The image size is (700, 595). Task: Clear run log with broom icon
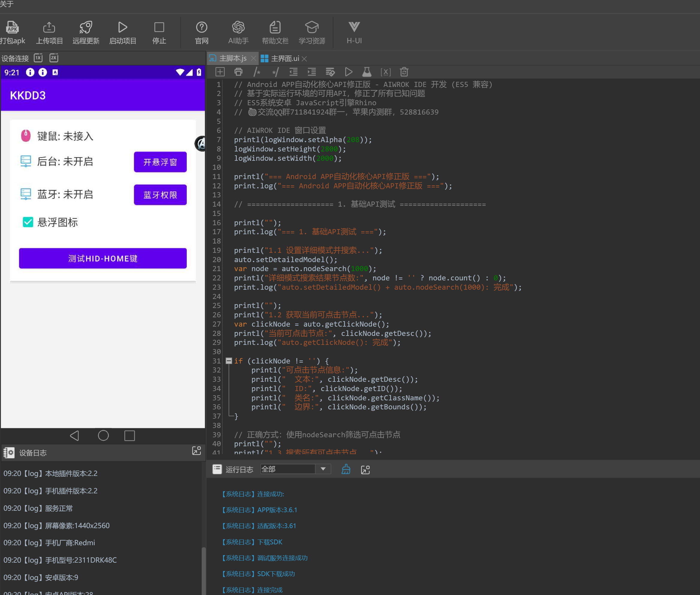click(x=346, y=469)
